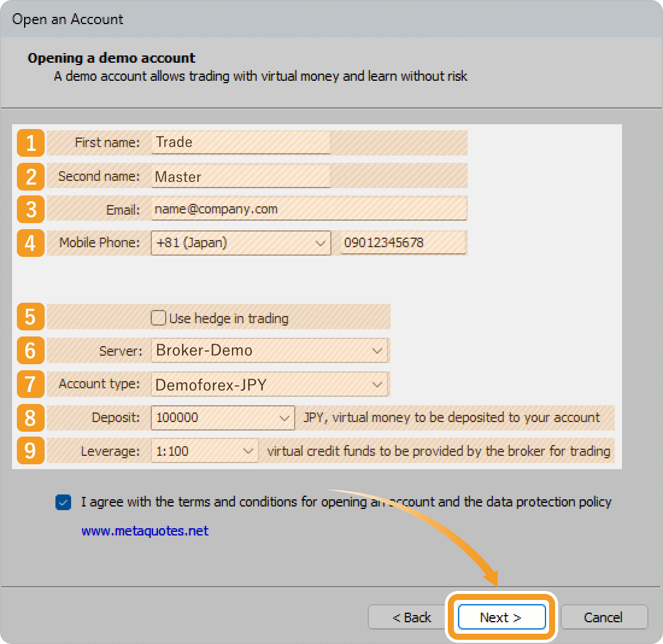Enable Use hedge in trading checkbox
Image resolution: width=663 pixels, height=644 pixels.
158,318
